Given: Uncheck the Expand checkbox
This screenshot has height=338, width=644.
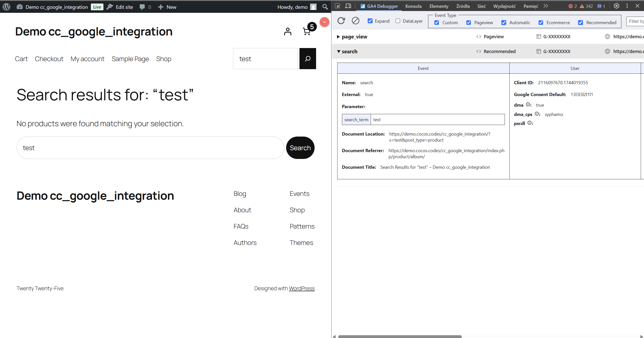Looking at the screenshot, I should tap(370, 21).
